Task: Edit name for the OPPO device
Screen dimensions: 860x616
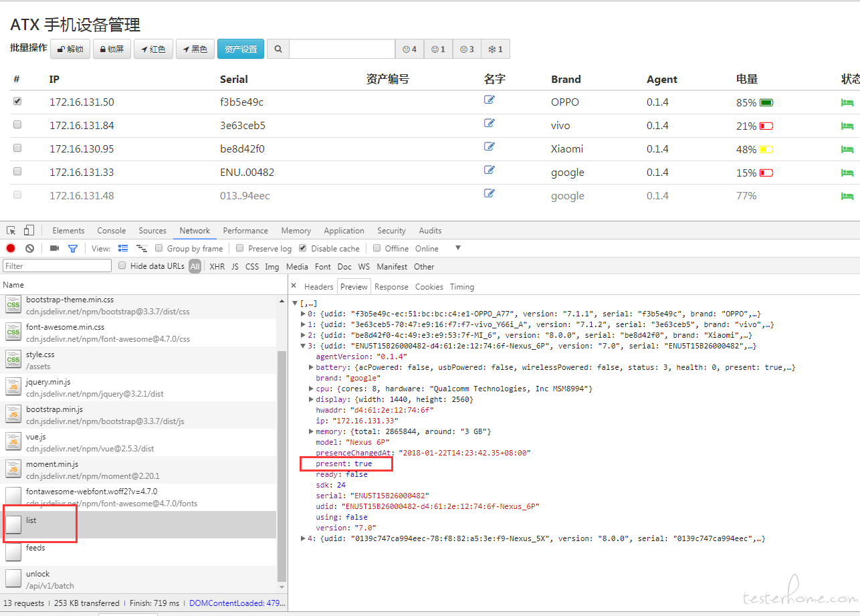Action: click(490, 100)
